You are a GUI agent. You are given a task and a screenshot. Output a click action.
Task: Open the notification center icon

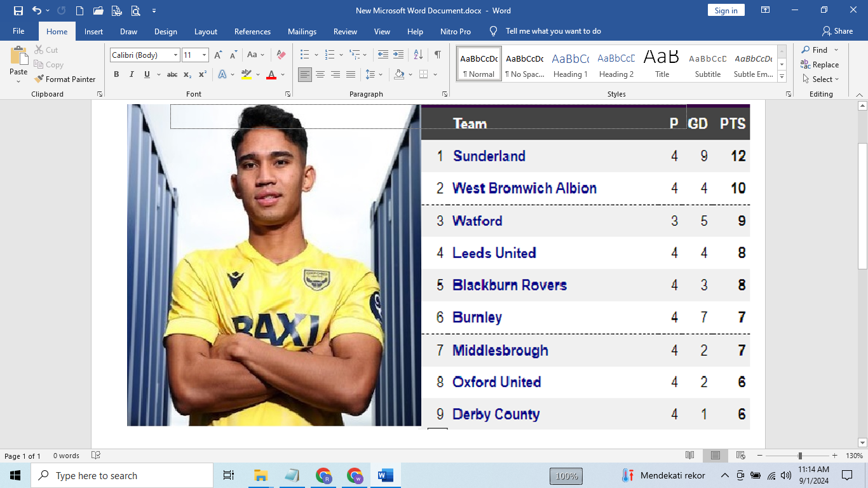coord(847,475)
